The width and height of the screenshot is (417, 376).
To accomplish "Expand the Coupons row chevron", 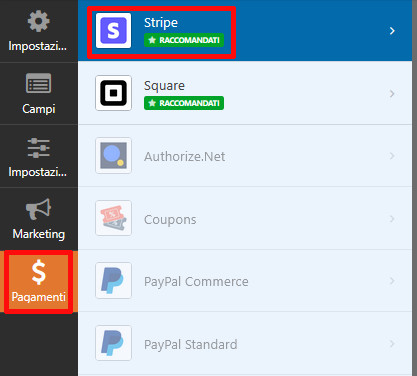I will pos(392,219).
